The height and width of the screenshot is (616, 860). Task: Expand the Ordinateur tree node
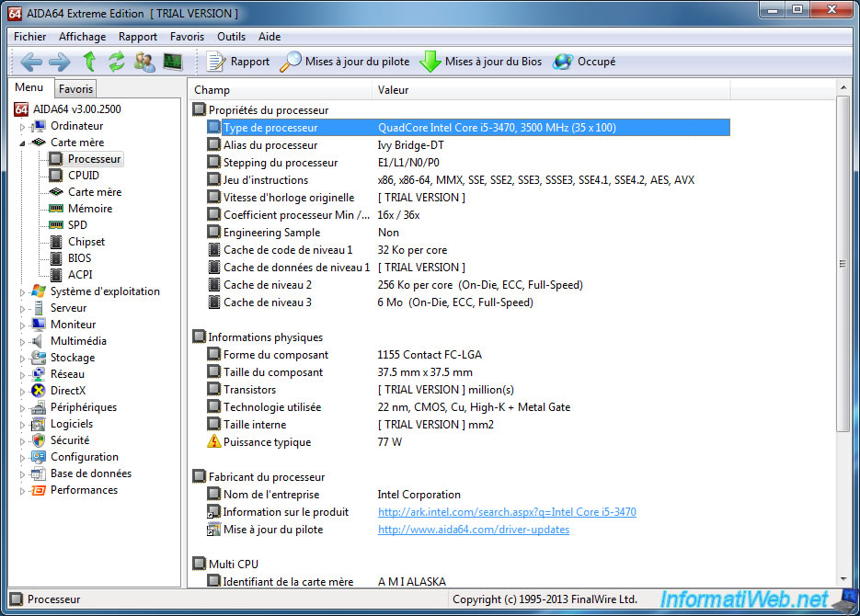click(x=22, y=127)
